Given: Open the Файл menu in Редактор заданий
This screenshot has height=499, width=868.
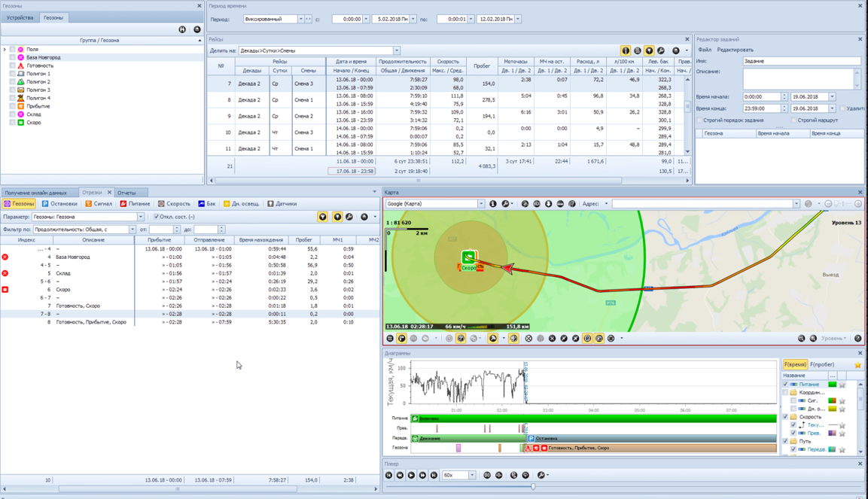Looking at the screenshot, I should tap(705, 50).
